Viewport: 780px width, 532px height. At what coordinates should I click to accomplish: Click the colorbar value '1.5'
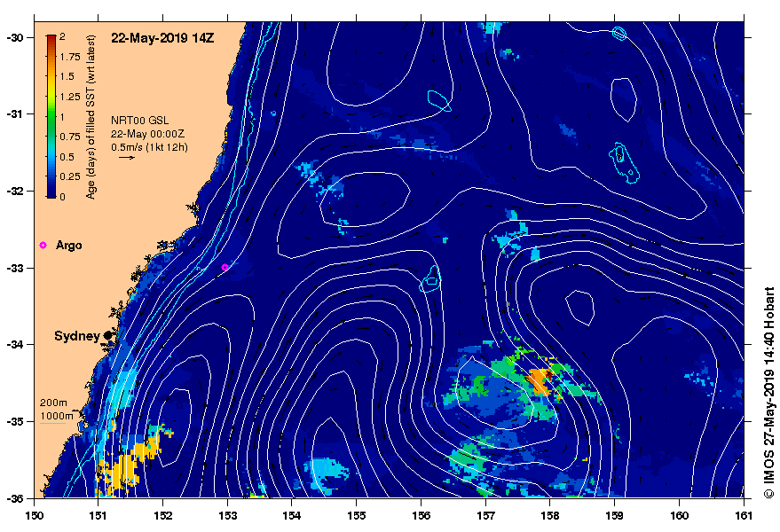pos(67,76)
